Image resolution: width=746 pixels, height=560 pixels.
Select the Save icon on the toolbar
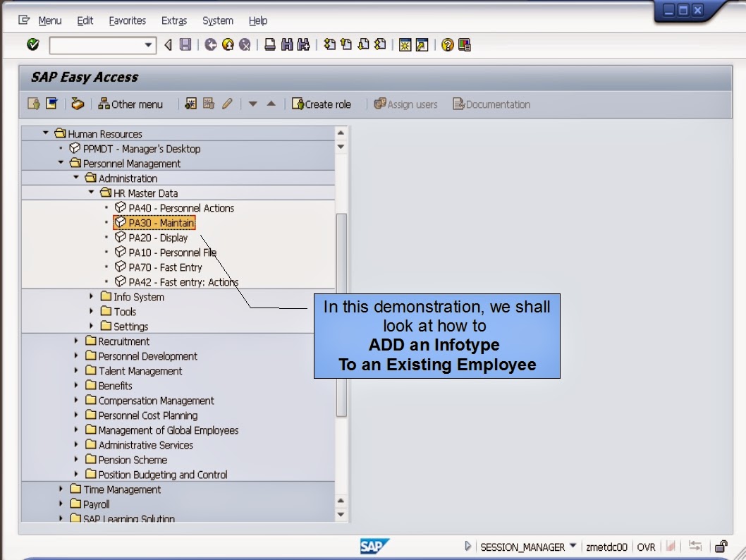[x=186, y=44]
